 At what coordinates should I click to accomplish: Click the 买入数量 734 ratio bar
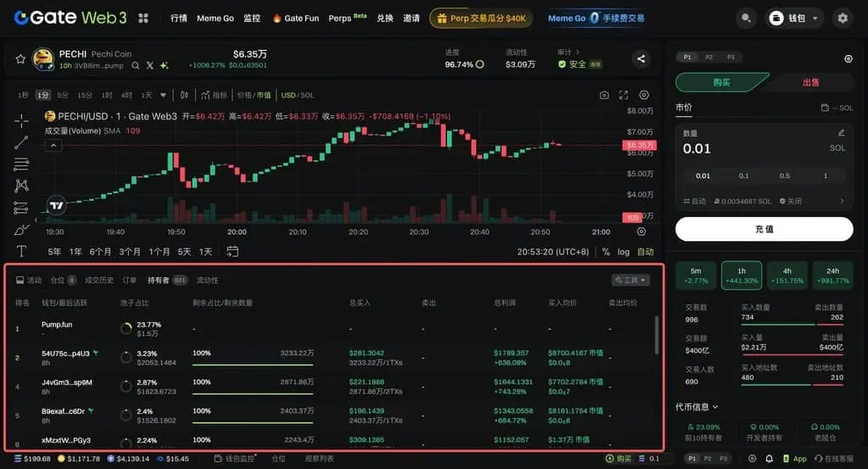[x=792, y=325]
